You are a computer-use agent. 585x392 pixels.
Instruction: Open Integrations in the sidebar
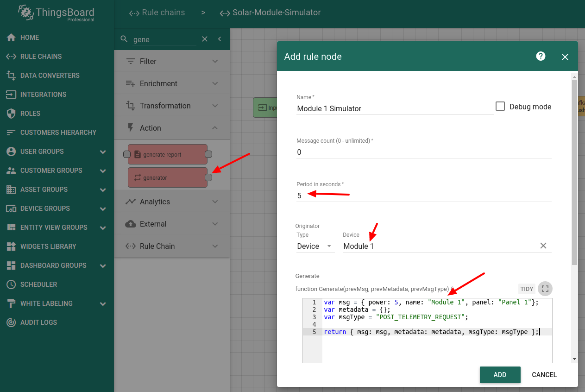[43, 95]
